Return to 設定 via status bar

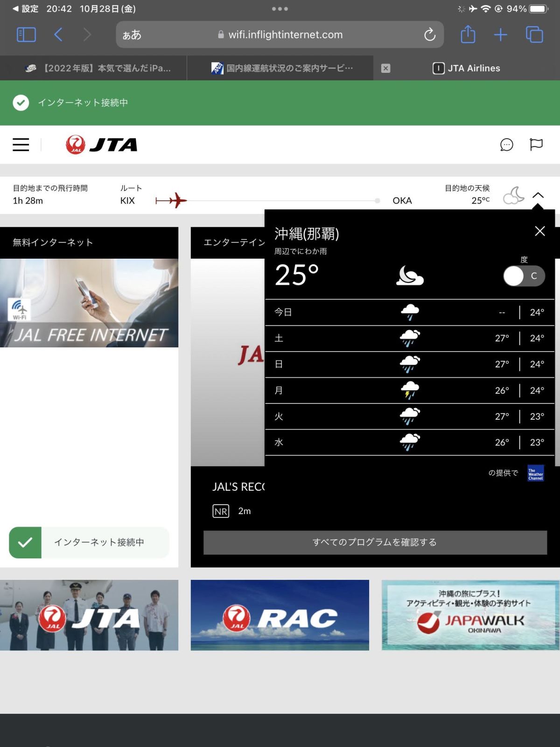26,9
